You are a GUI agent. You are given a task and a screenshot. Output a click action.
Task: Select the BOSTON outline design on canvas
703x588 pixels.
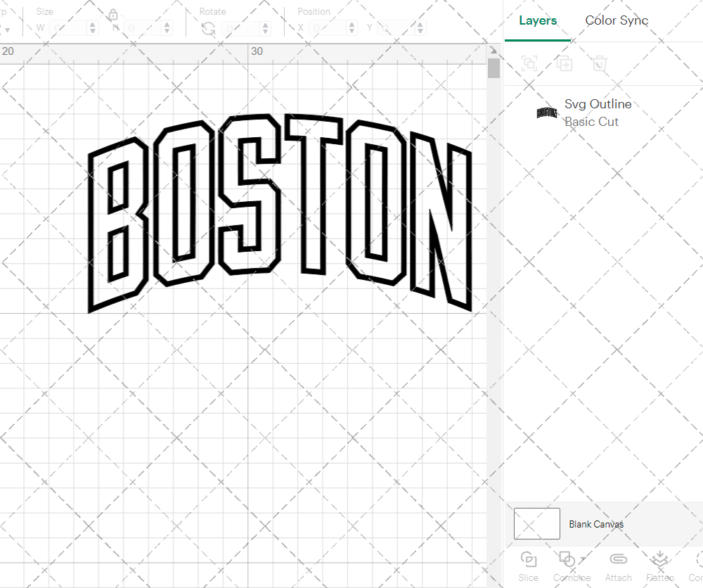280,212
